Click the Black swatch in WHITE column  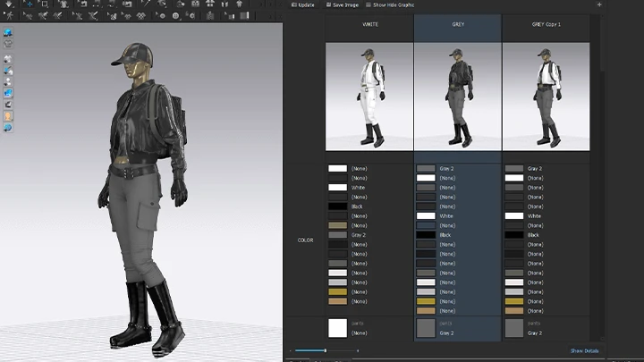point(337,206)
